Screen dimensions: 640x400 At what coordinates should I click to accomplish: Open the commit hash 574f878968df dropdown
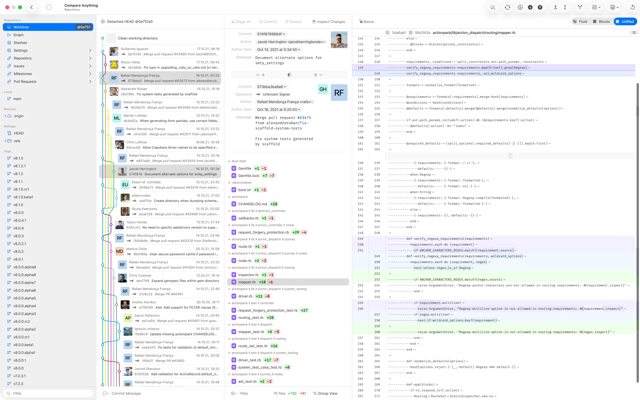tap(271, 34)
